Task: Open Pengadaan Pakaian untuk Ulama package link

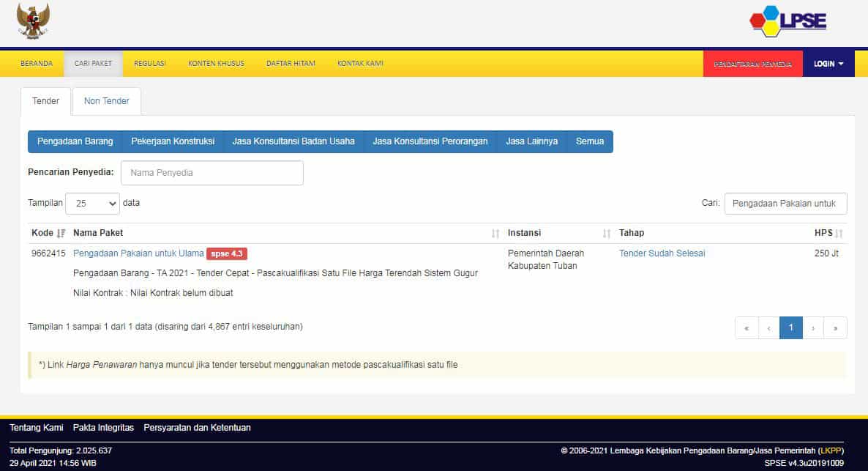Action: [x=138, y=253]
